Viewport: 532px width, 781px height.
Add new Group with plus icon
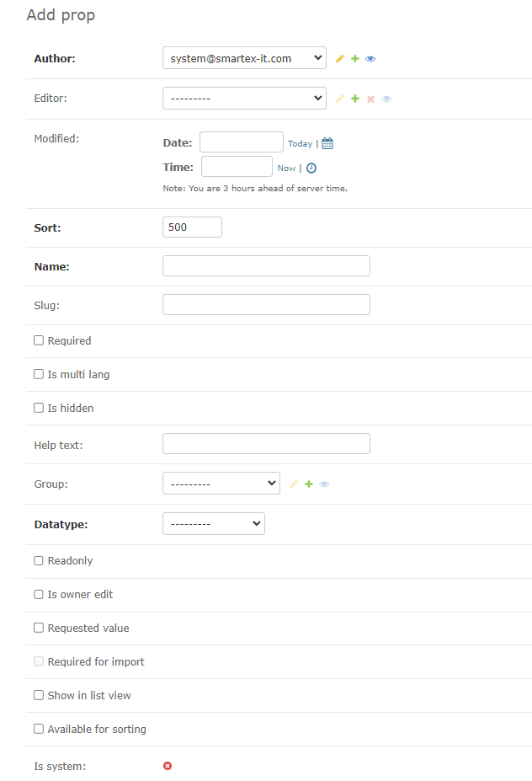(309, 484)
